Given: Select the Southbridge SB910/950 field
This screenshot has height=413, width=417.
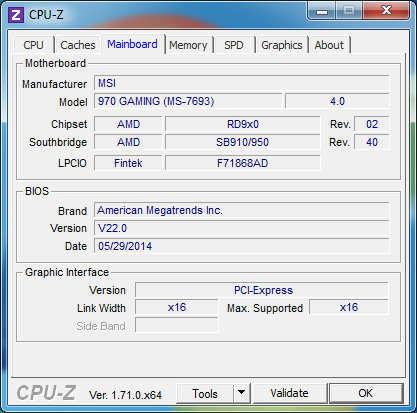Looking at the screenshot, I should click(243, 142).
